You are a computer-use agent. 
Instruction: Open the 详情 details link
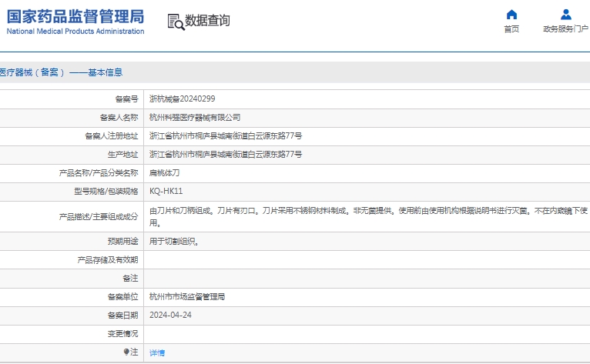click(157, 352)
